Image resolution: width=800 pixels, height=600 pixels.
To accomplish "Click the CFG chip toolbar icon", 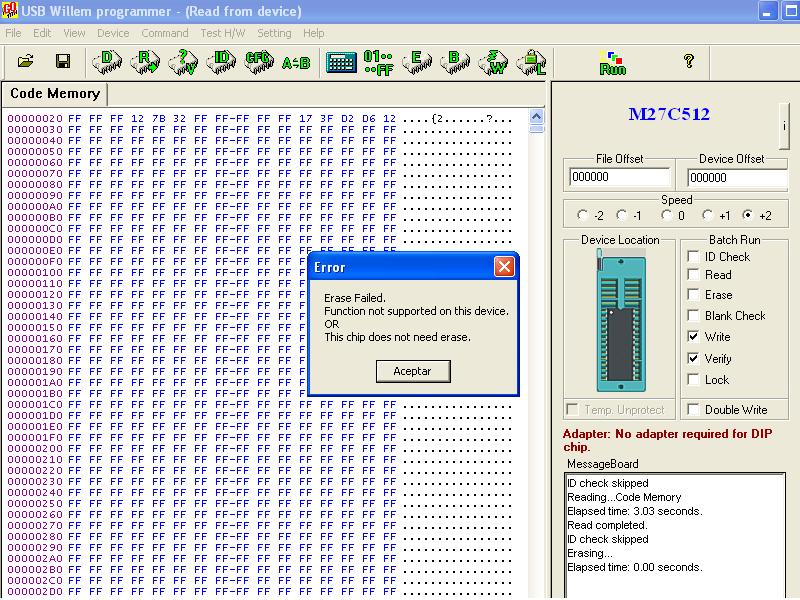I will click(x=259, y=62).
